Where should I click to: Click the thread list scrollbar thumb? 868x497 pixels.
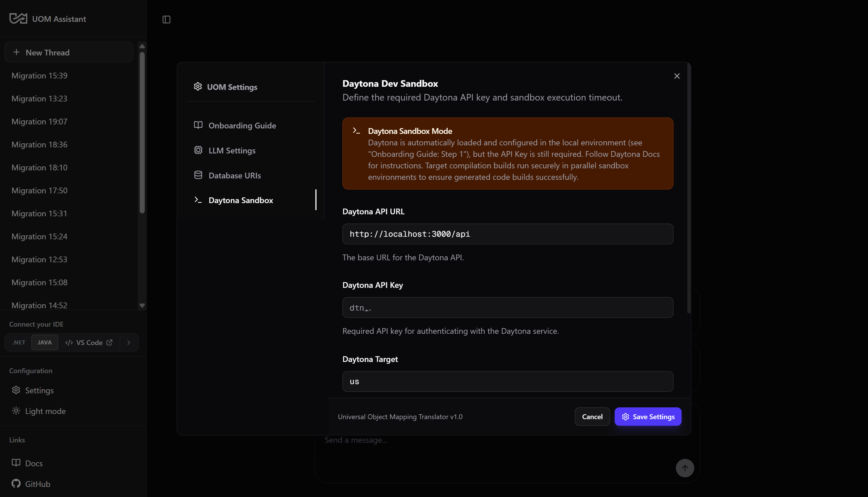tap(142, 132)
